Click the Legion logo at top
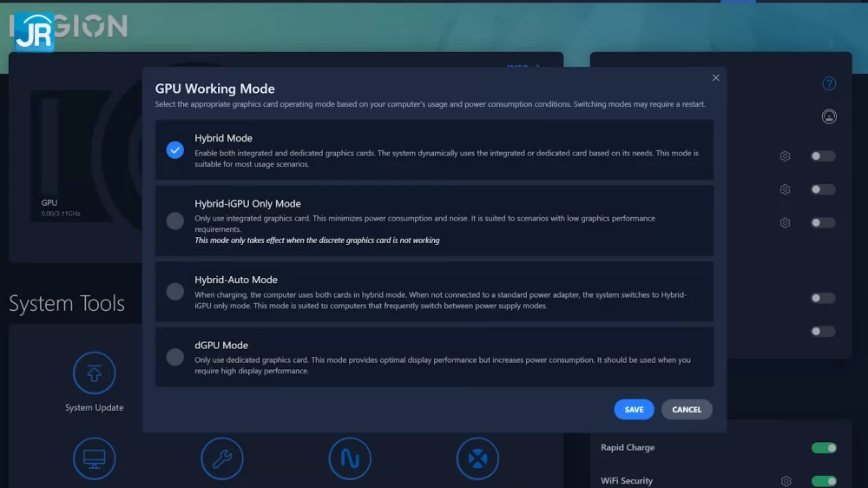868x488 pixels. [x=69, y=28]
